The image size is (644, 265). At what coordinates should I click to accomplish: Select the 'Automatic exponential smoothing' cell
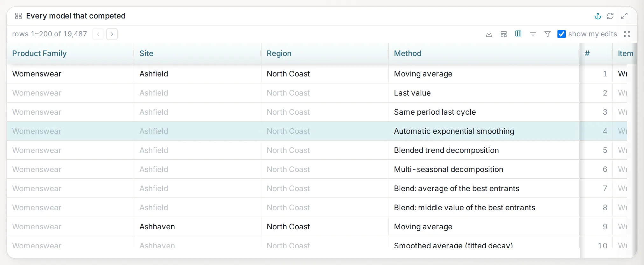click(484, 131)
